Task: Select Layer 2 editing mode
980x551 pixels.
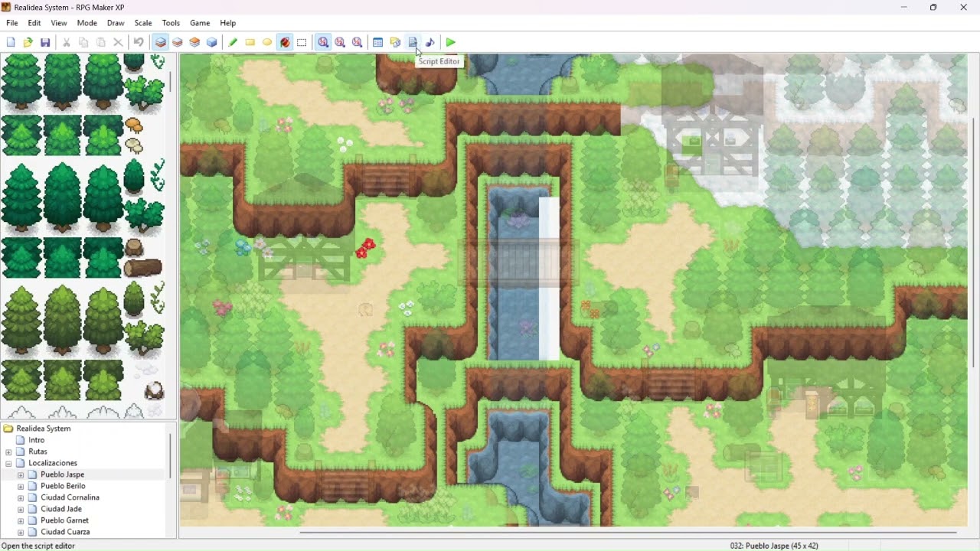Action: pos(177,43)
